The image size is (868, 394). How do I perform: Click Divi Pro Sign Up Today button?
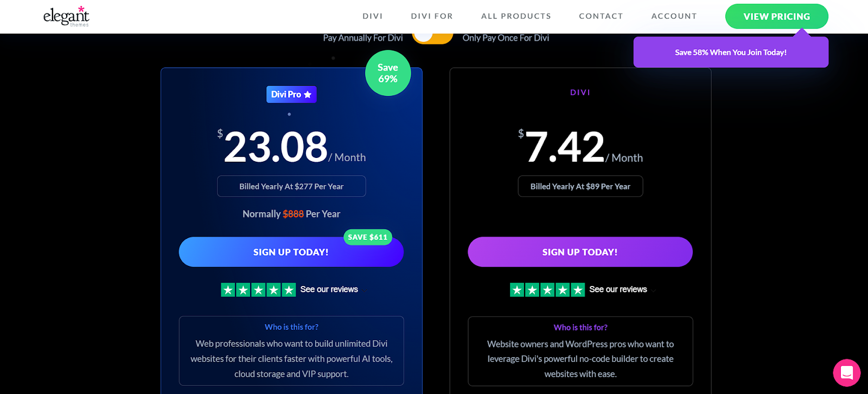tap(291, 252)
